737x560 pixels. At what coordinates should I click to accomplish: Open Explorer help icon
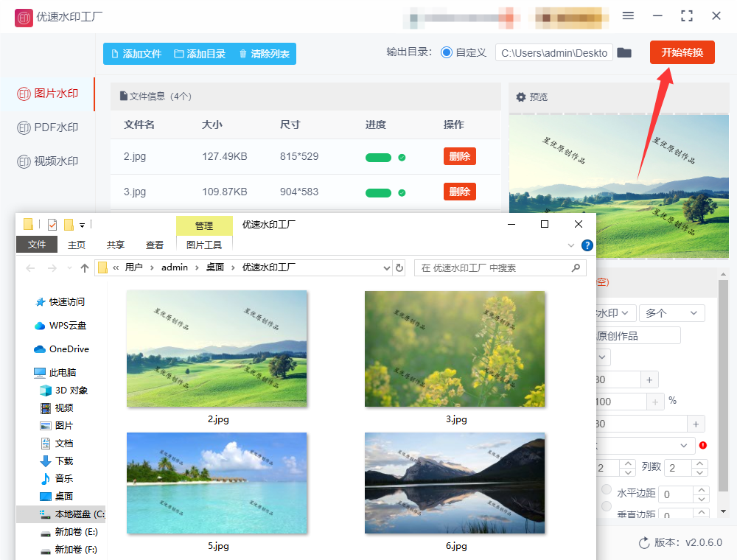pyautogui.click(x=587, y=245)
